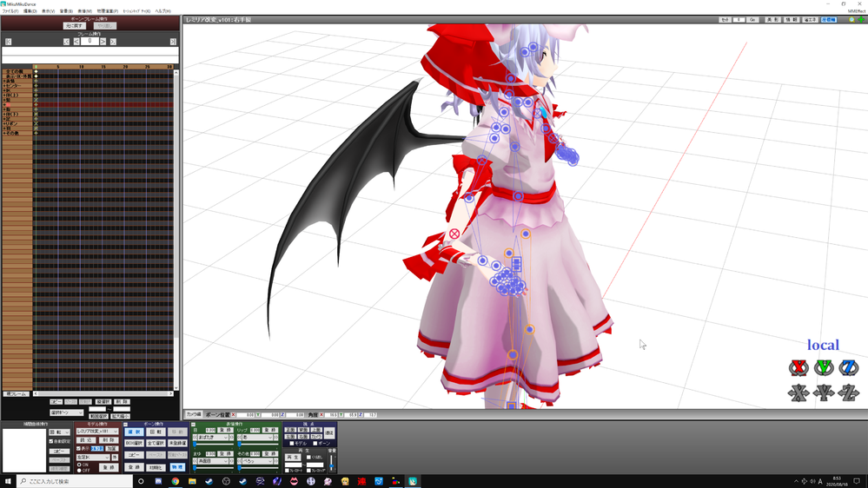The image size is (868, 488).
Task: Adjust the lip morph slider
Action: point(240,444)
